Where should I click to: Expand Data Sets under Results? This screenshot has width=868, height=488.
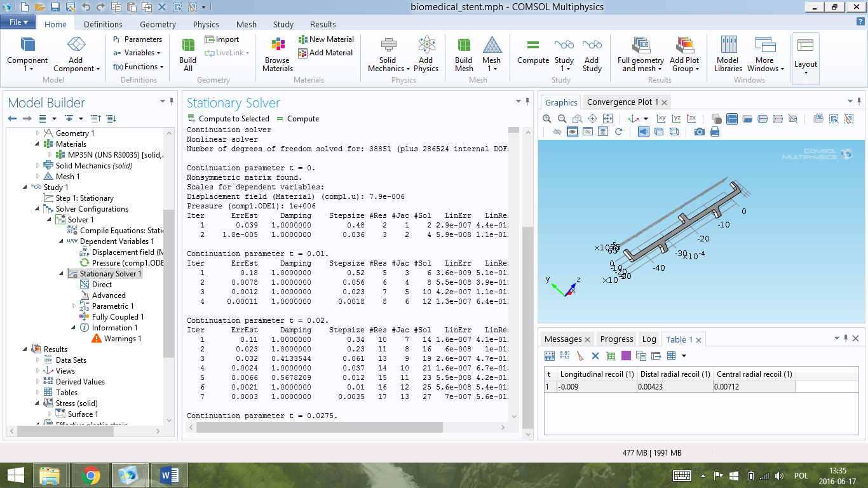point(38,360)
